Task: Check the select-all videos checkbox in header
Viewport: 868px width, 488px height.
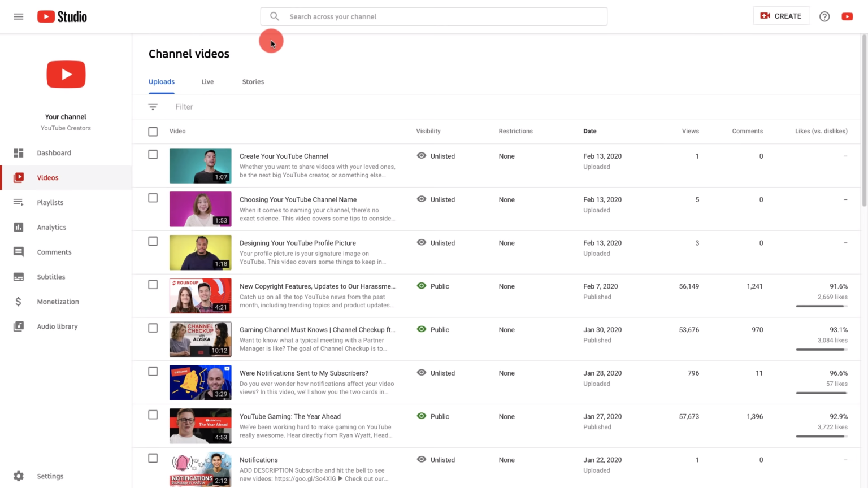Action: (x=153, y=131)
